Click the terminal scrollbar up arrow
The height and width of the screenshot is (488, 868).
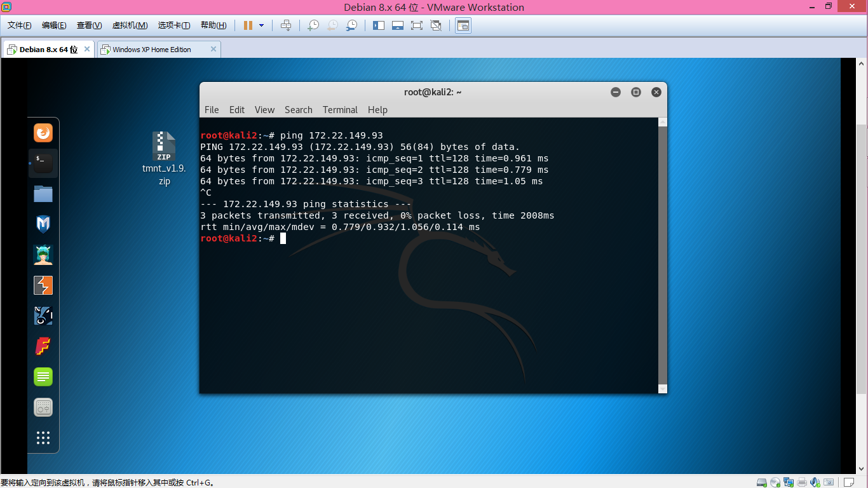point(663,122)
